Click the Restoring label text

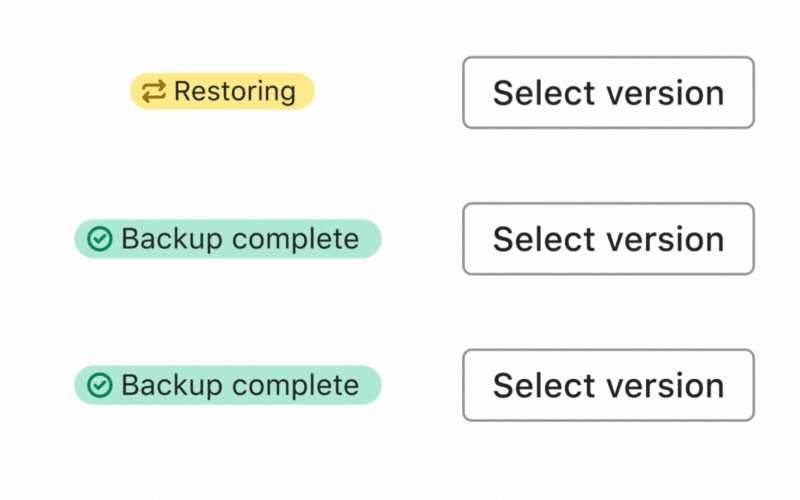[x=235, y=92]
